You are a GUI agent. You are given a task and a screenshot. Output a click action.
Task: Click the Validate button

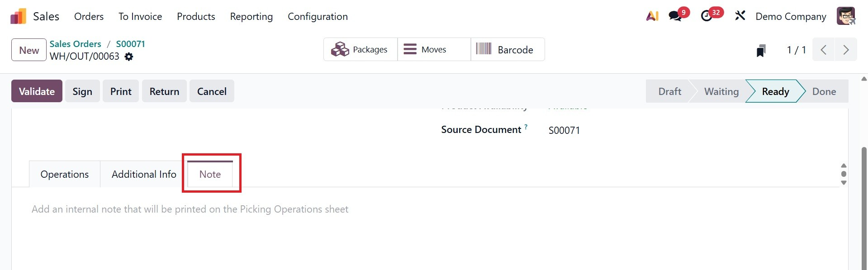click(37, 91)
